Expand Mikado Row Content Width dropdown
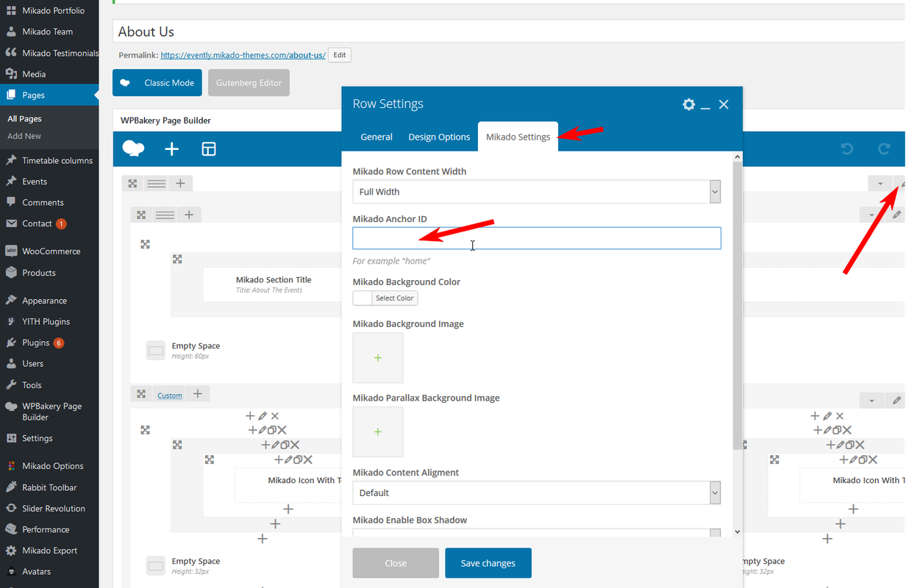This screenshot has width=917, height=588. coord(536,192)
